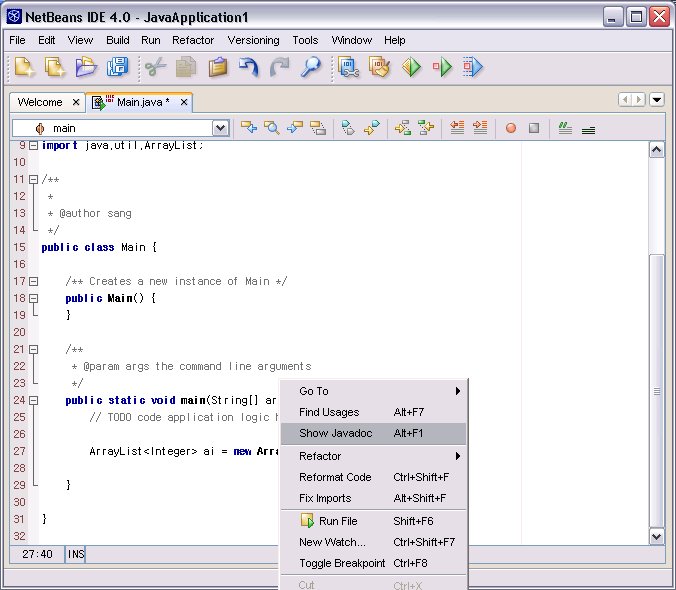The image size is (676, 590).
Task: Debug Main Project toolbar icon
Action: pyautogui.click(x=442, y=67)
